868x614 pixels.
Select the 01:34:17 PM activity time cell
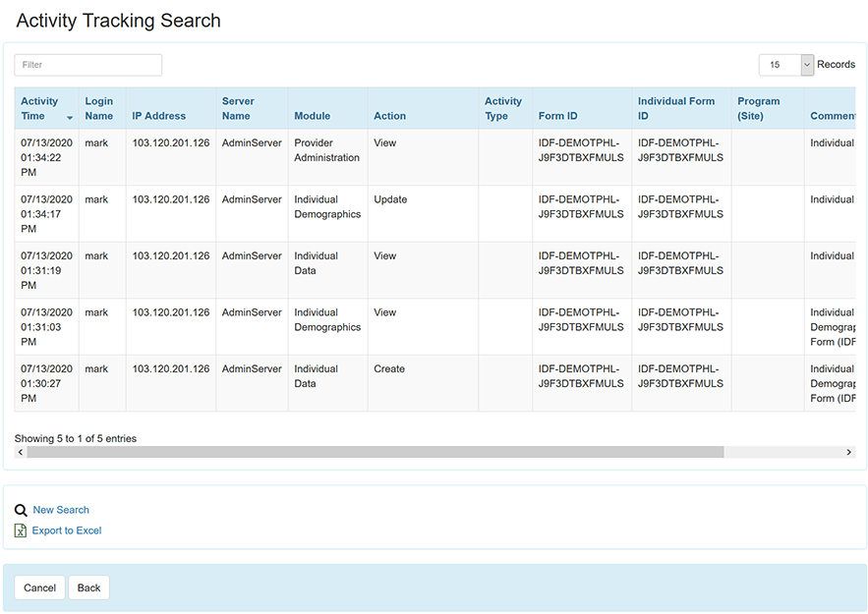click(x=46, y=214)
